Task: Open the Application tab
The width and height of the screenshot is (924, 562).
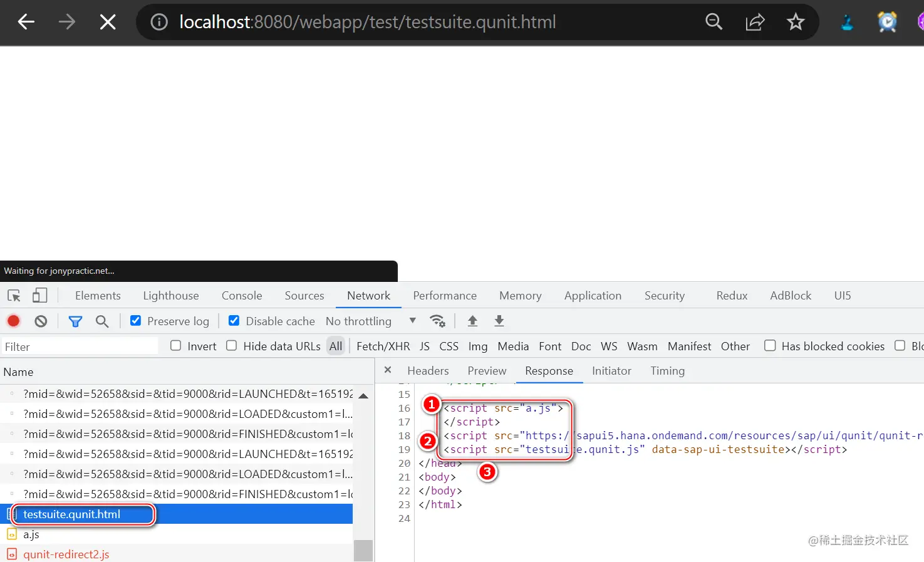Action: tap(593, 296)
